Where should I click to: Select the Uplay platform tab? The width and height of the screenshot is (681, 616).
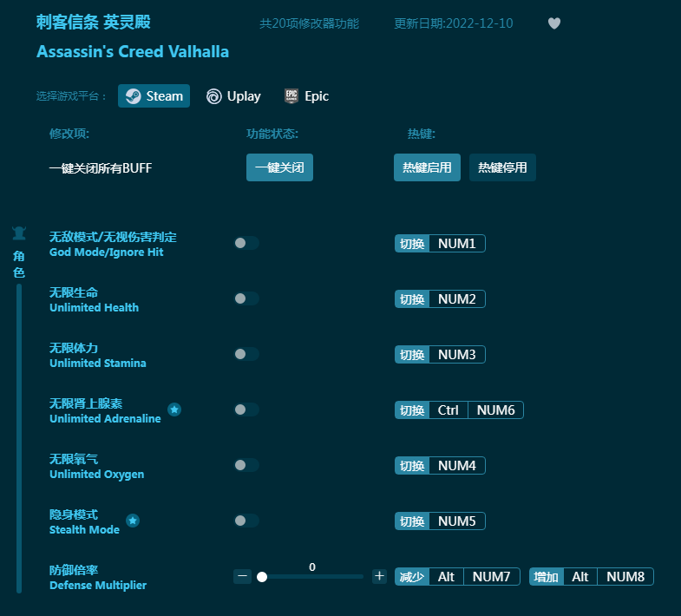coord(233,96)
